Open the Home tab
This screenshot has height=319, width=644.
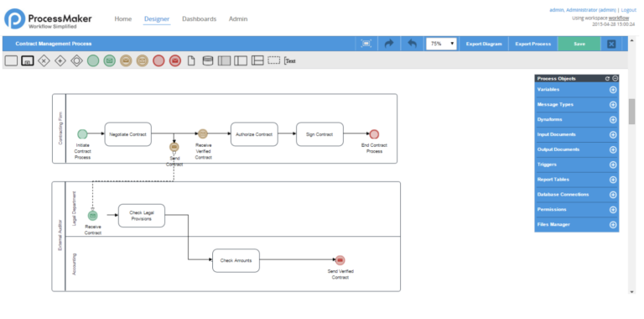(x=123, y=19)
